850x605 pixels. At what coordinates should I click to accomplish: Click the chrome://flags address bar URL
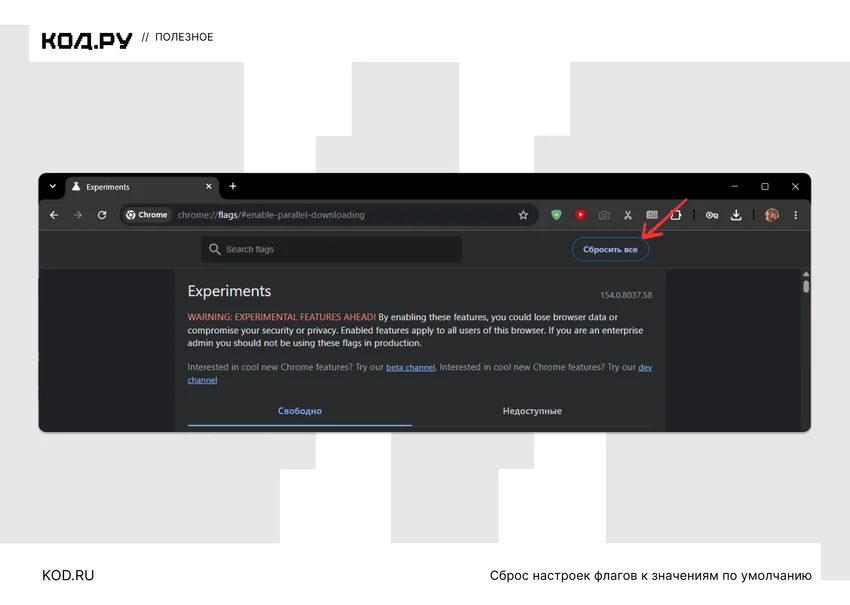click(x=271, y=215)
